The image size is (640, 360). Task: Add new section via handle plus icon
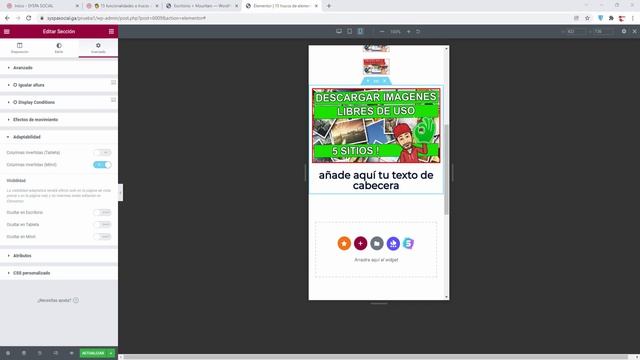coord(367,81)
